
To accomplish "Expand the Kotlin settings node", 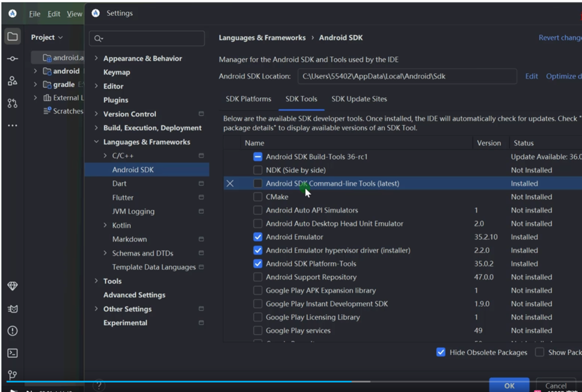I will point(105,225).
